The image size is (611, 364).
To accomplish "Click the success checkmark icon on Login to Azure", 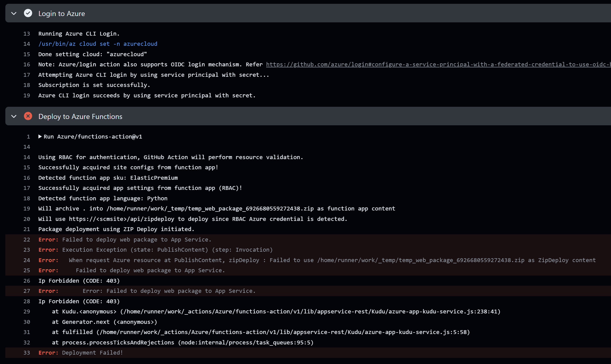I will (x=28, y=13).
